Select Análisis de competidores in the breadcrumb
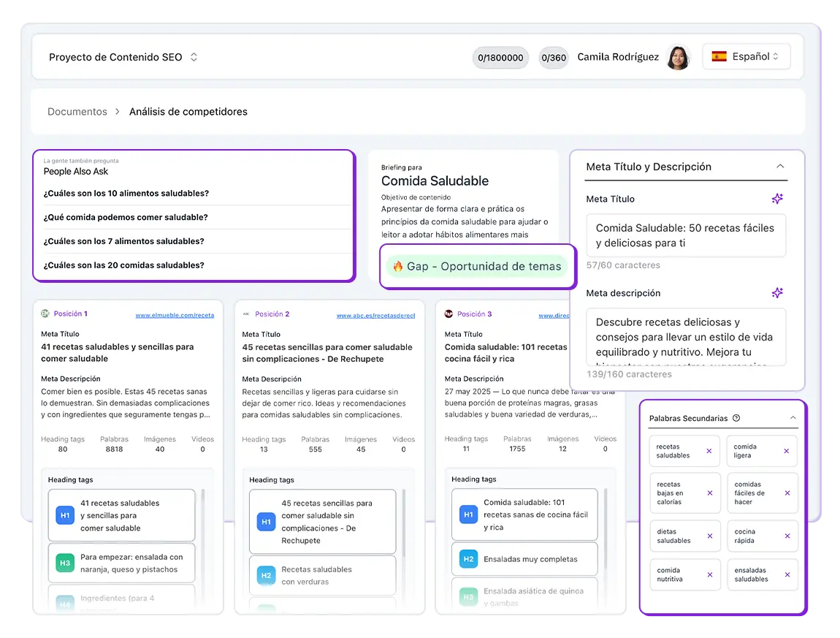This screenshot has height=638, width=840. coord(188,112)
